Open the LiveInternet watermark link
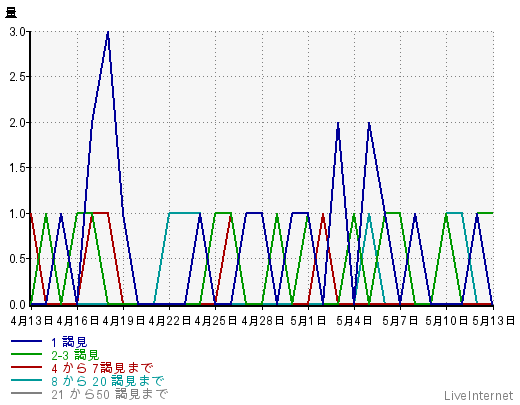520x405 pixels. [479, 396]
